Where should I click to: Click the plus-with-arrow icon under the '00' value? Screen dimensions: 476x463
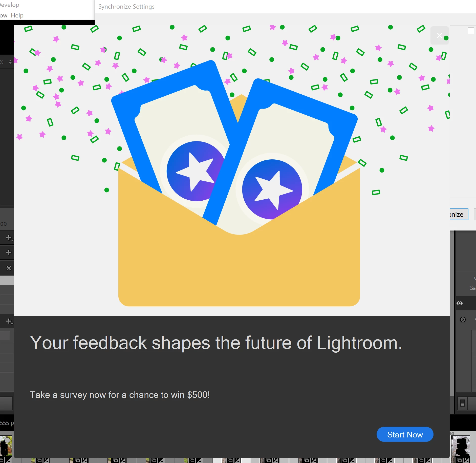coord(9,238)
